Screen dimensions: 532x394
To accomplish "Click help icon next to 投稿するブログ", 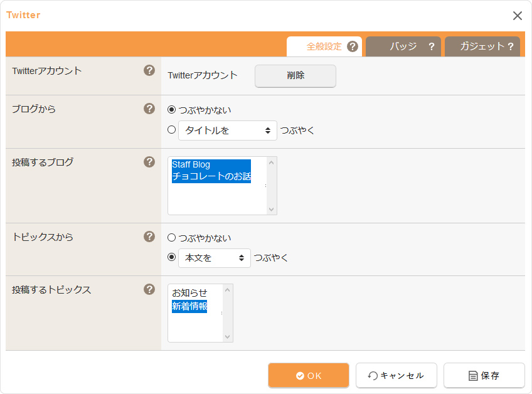I will [149, 162].
